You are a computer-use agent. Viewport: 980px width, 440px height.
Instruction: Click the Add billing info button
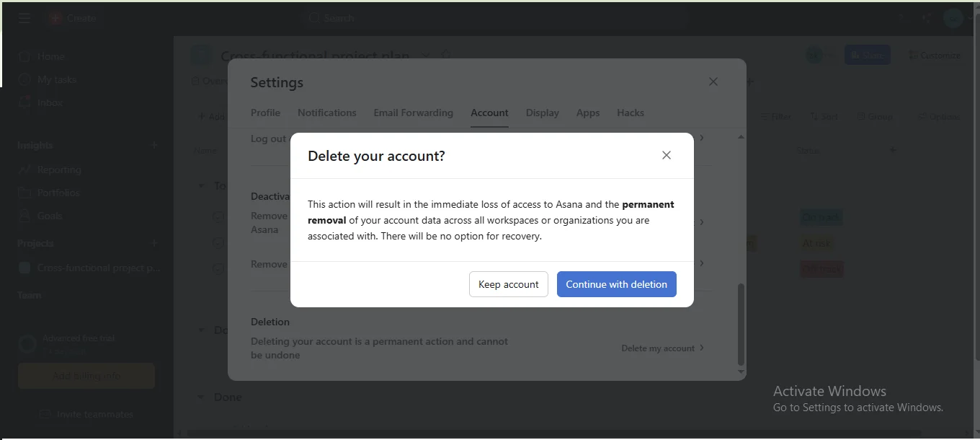click(86, 376)
